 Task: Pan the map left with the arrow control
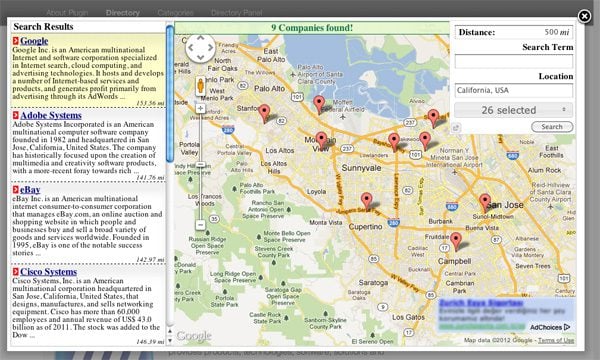tap(191, 48)
